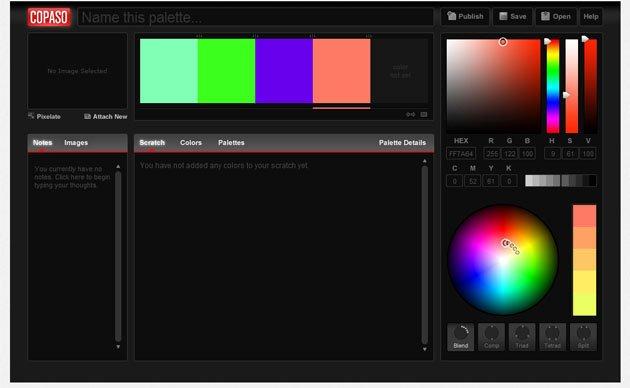Attach a new image

[x=106, y=116]
